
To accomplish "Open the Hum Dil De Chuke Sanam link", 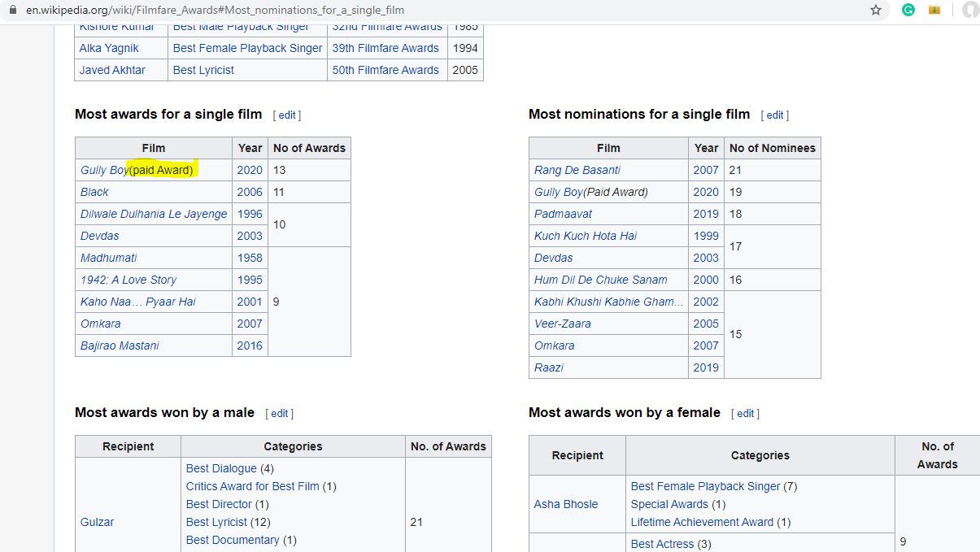I will click(x=601, y=280).
